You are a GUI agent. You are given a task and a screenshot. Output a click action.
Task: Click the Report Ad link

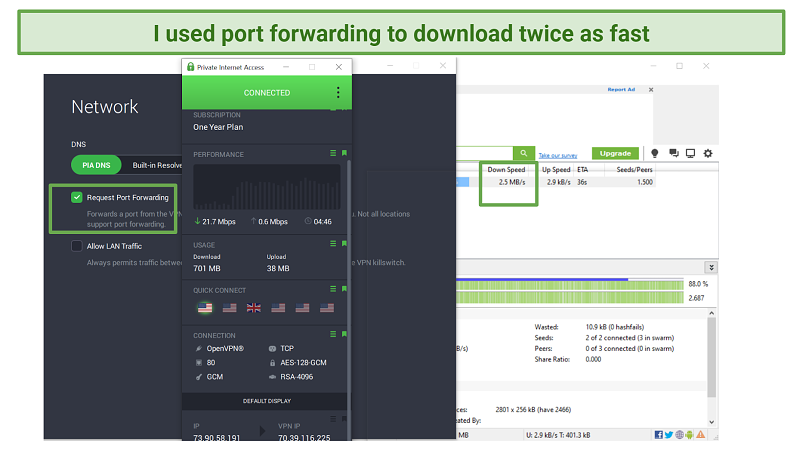(621, 89)
